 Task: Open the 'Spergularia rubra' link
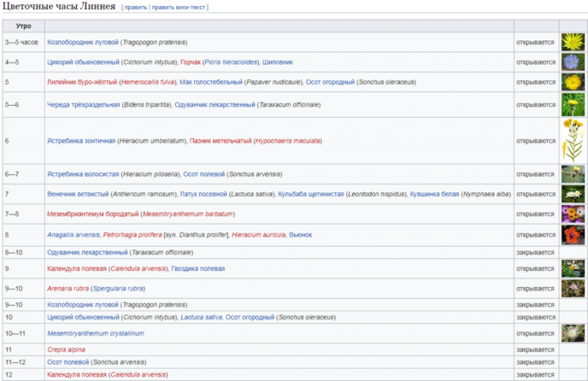pos(118,289)
